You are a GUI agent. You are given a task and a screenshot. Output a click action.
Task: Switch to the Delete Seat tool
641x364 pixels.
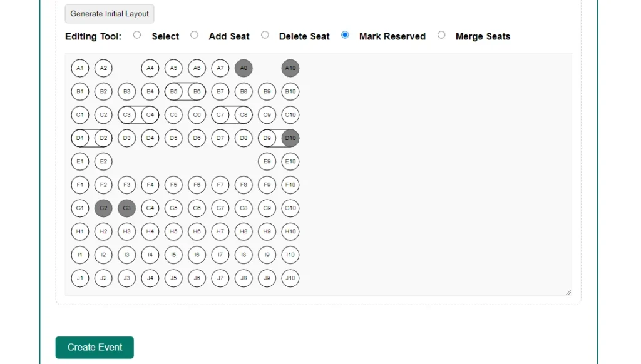pyautogui.click(x=265, y=36)
